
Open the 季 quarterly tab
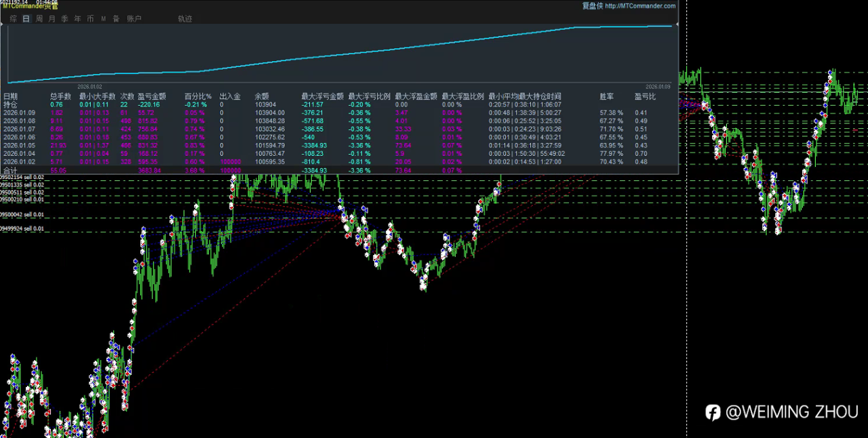[64, 19]
